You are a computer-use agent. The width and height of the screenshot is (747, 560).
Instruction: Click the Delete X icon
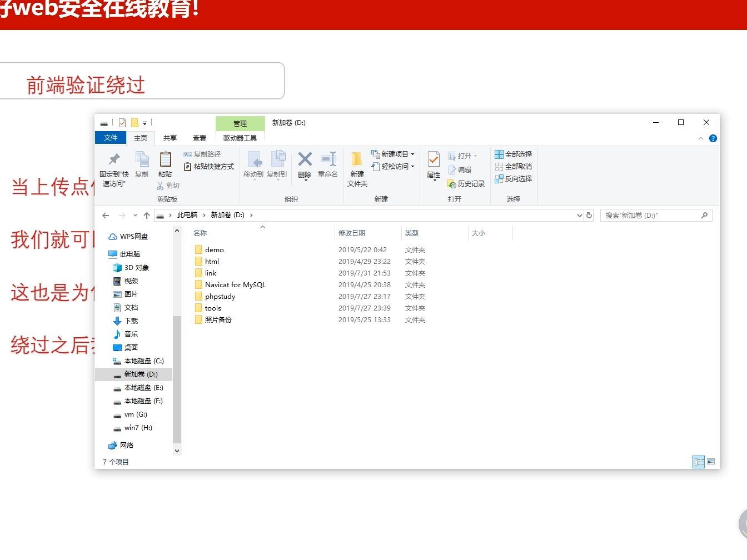point(305,159)
